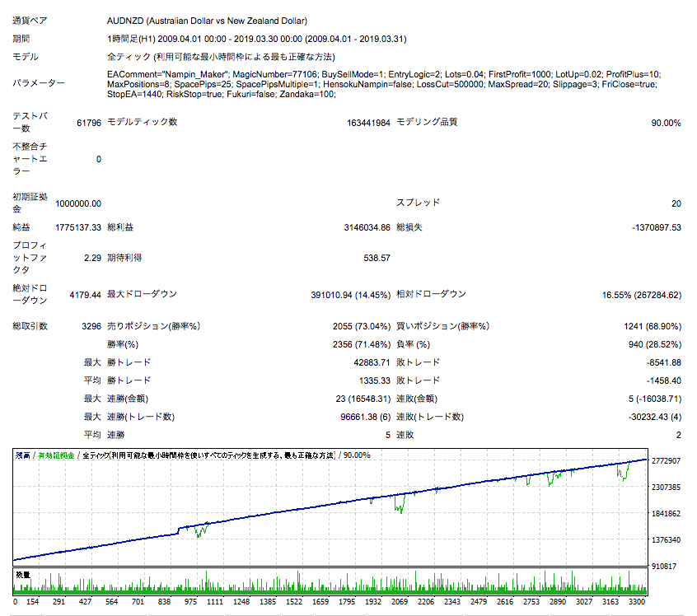Click the 数量 volume panel label
Image resolution: width=697 pixels, height=616 pixels.
[x=23, y=575]
